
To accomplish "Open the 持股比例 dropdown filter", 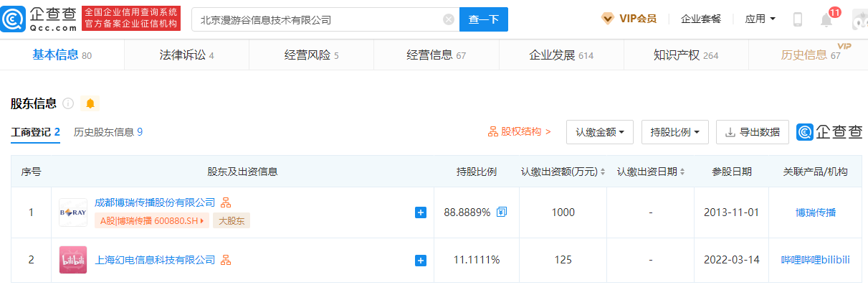I will click(x=674, y=132).
